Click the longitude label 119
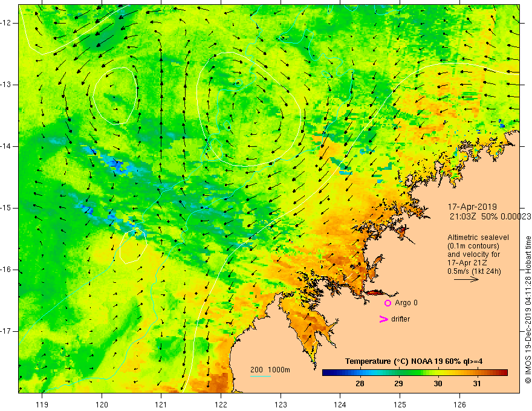 pyautogui.click(x=42, y=404)
